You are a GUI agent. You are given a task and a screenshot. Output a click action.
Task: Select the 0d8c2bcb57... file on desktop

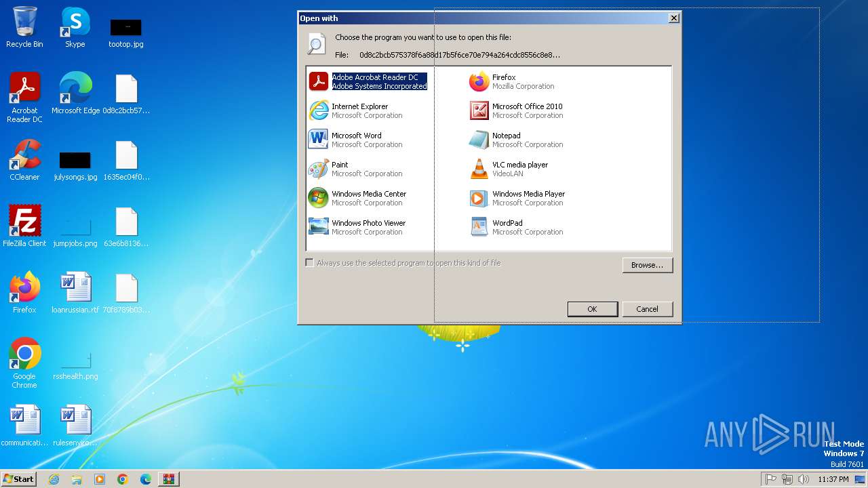(x=126, y=94)
